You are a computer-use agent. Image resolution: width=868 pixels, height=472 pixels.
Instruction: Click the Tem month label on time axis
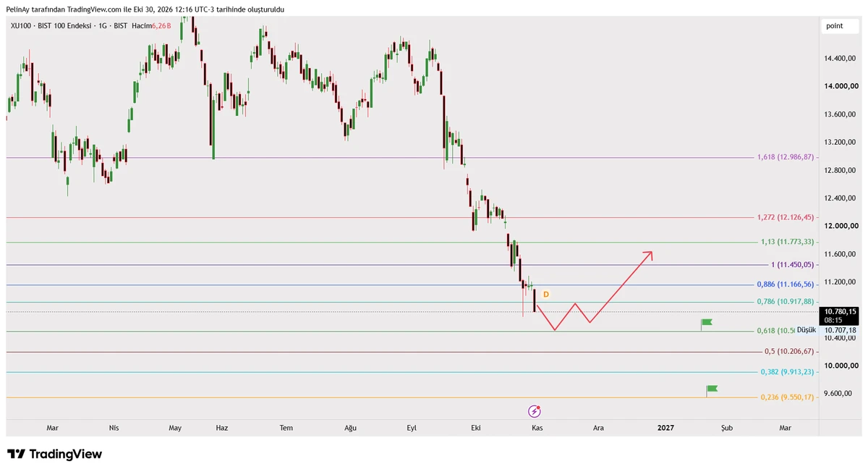[286, 428]
